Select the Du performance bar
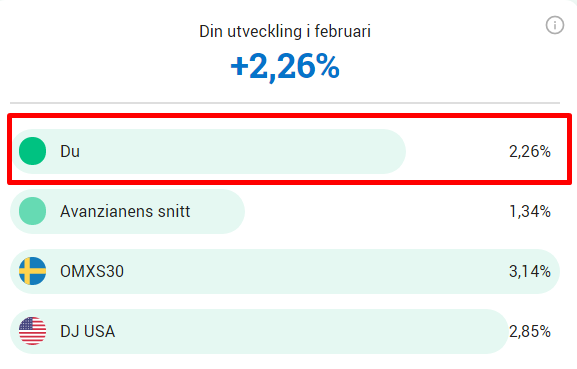Screen dimensions: 577x369 (x=208, y=151)
